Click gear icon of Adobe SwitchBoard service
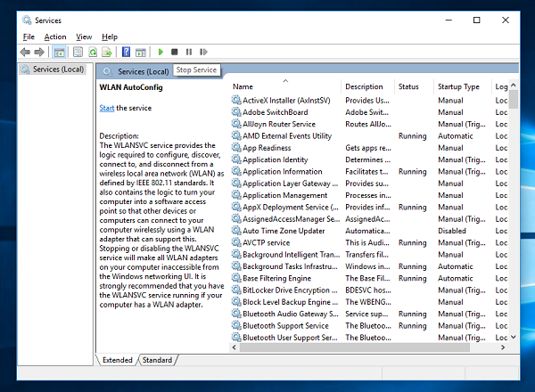The image size is (535, 392). [x=236, y=111]
